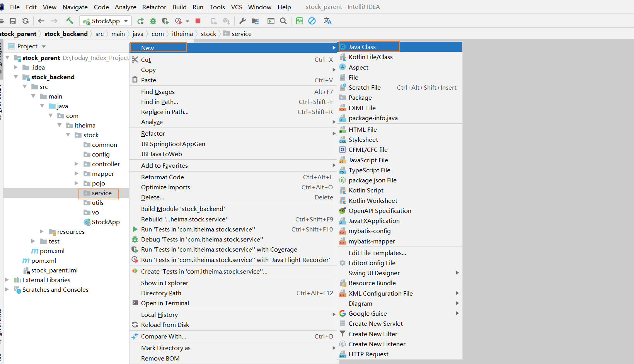Choose HTTP Request in New submenu
The height and width of the screenshot is (364, 634).
(400, 354)
